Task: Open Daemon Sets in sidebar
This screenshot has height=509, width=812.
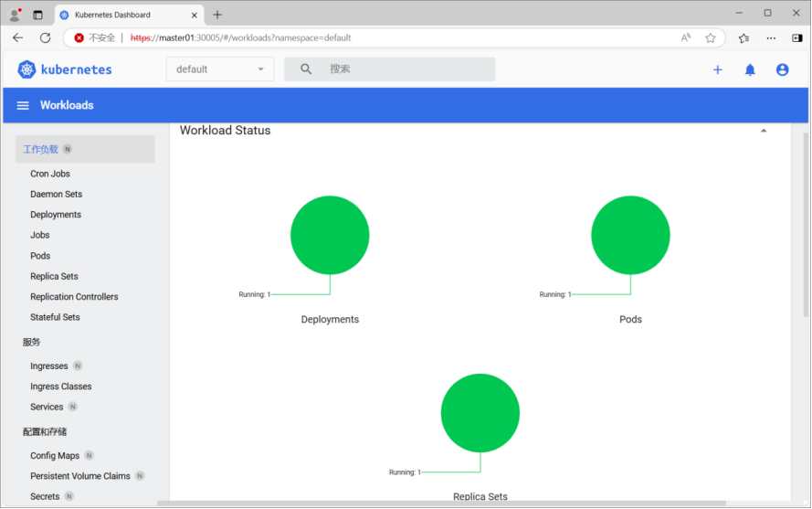Action: coord(56,195)
